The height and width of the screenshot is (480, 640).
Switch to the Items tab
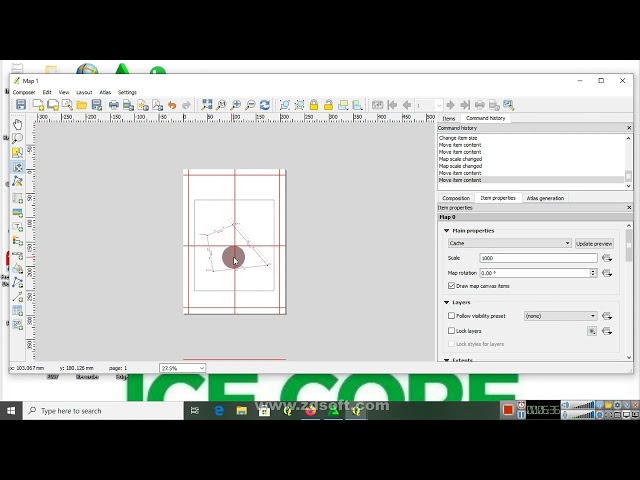pos(449,118)
